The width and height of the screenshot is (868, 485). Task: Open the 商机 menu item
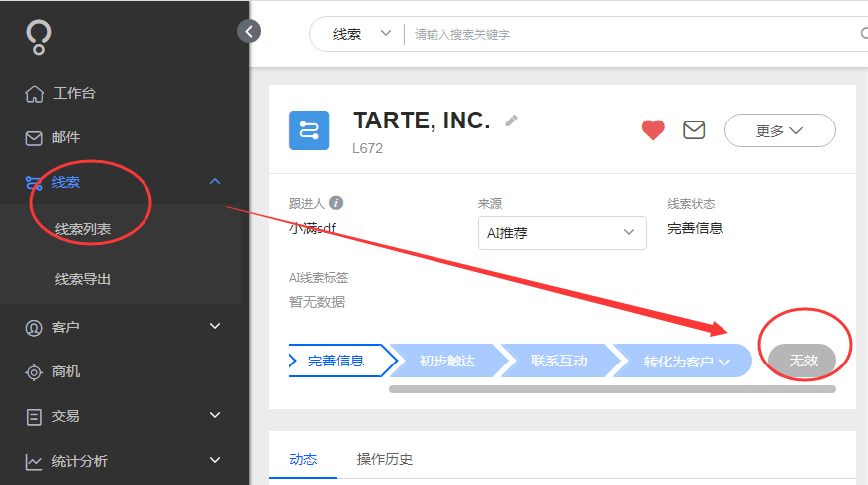[66, 372]
